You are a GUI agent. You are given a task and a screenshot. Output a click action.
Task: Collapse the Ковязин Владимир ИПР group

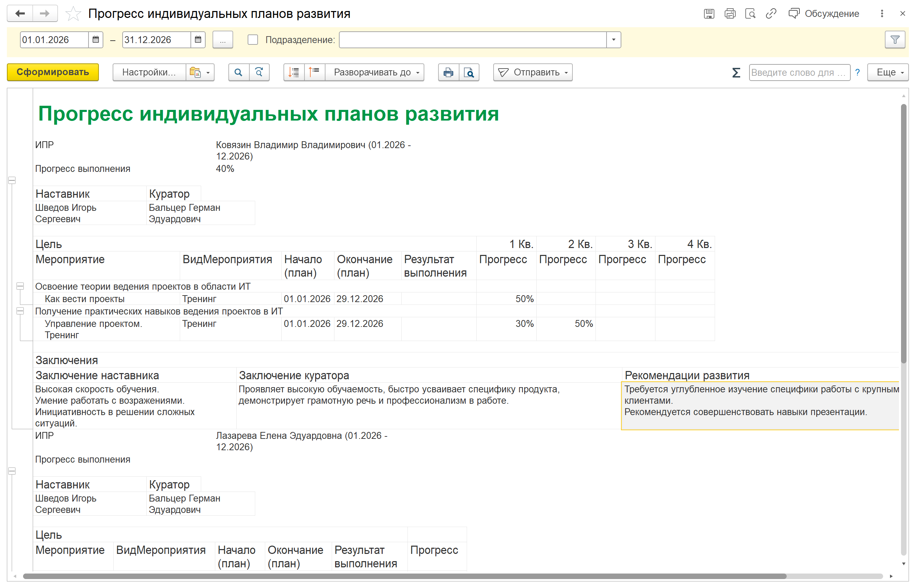(x=12, y=180)
